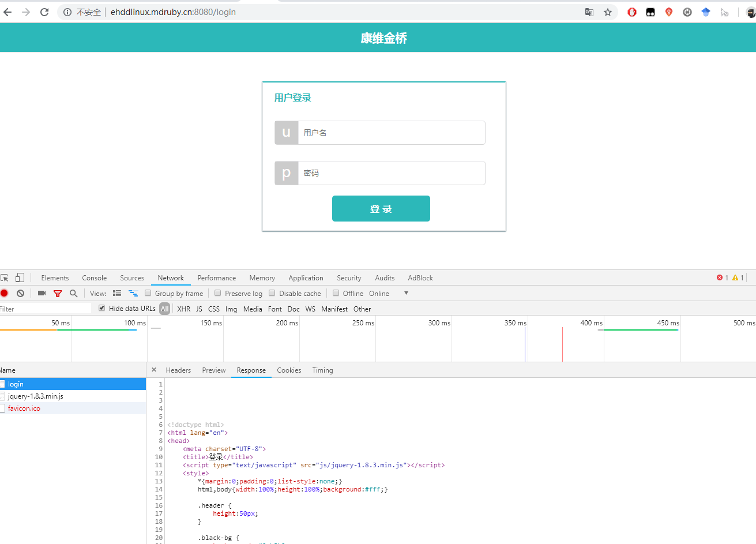This screenshot has width=756, height=544.
Task: Open the Console panel
Action: tap(95, 277)
